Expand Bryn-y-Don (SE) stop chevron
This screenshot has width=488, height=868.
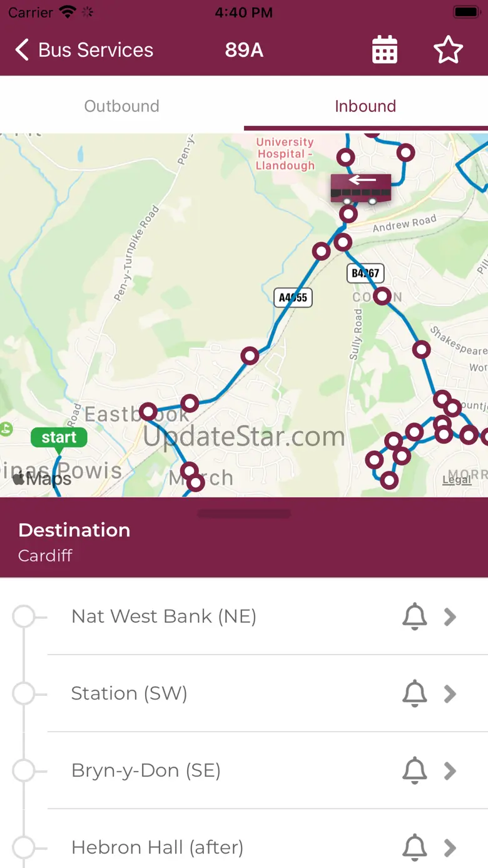450,771
